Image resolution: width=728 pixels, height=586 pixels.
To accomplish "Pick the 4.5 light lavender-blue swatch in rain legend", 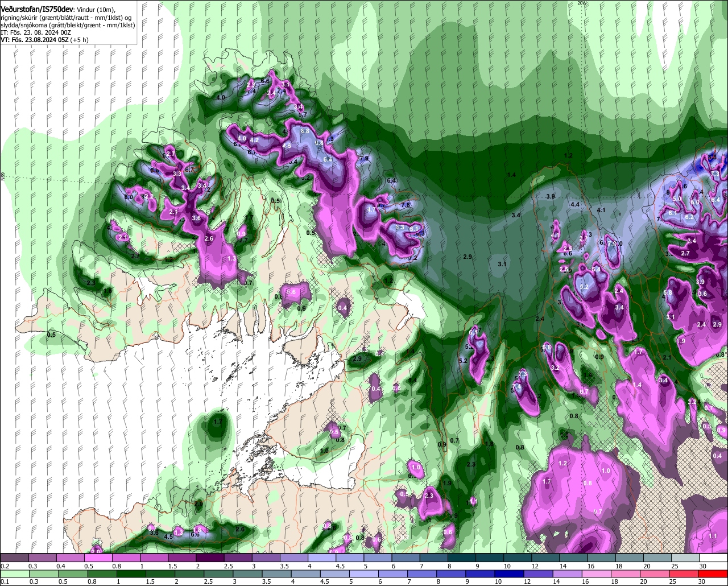I will coord(336,573).
